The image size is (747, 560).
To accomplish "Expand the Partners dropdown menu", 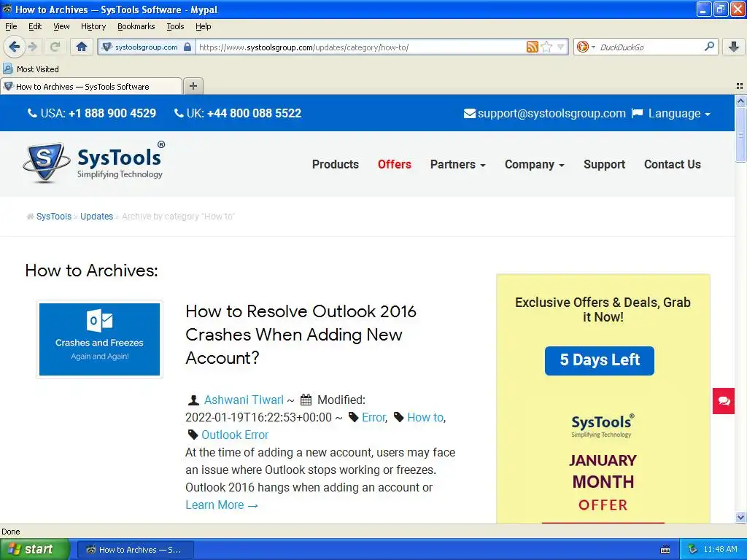I will click(x=458, y=164).
